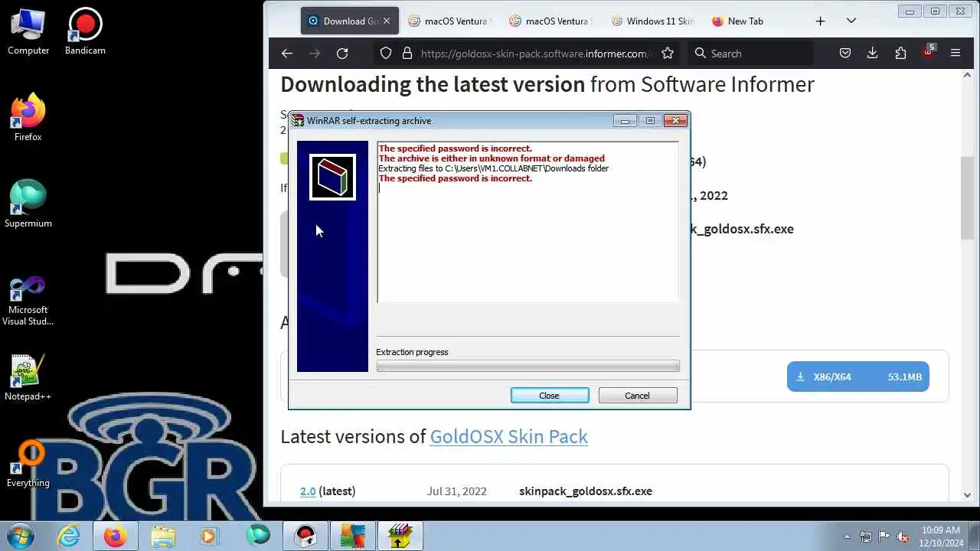This screenshot has height=551, width=980.
Task: Click the Jul 31, 2022 date text
Action: [x=457, y=491]
